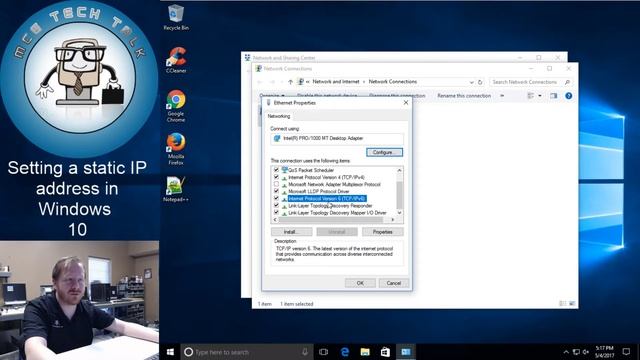Screen dimensions: 640x360
Task: Switch to large icons view in status bar
Action: (572, 304)
